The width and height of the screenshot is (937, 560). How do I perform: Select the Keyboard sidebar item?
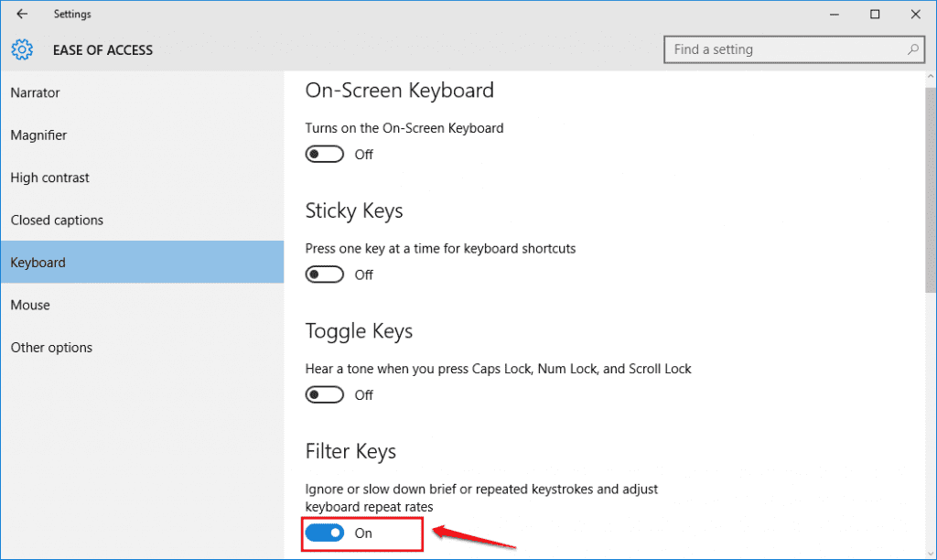[142, 263]
